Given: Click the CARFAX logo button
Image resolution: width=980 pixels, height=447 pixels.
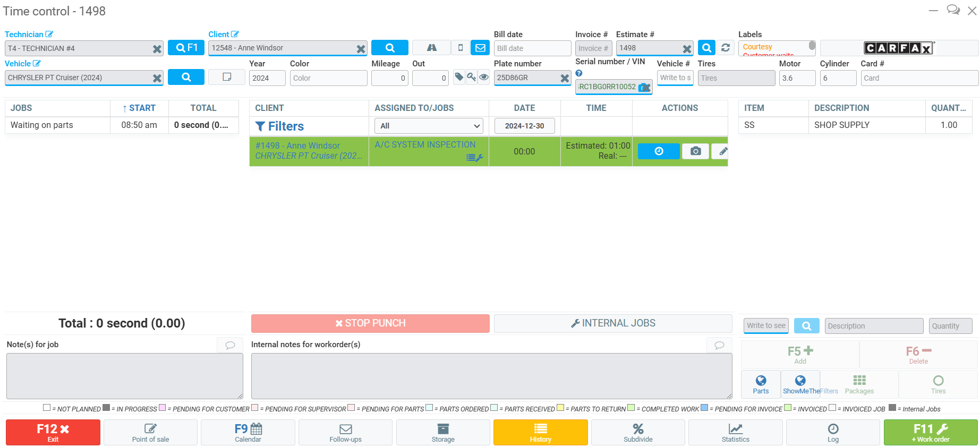Looking at the screenshot, I should (898, 48).
